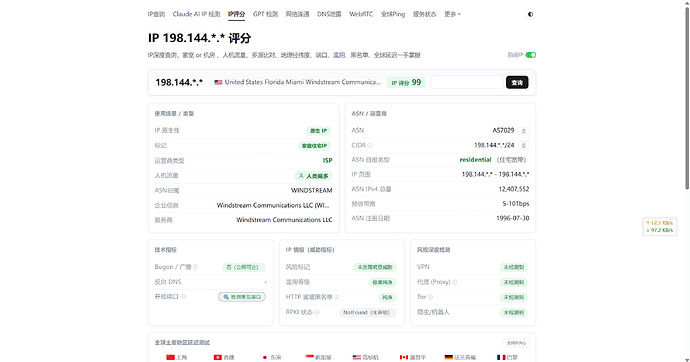Click the 爬虫/机器人 row status badge
Screen dimensions: 690x362
coord(514,312)
